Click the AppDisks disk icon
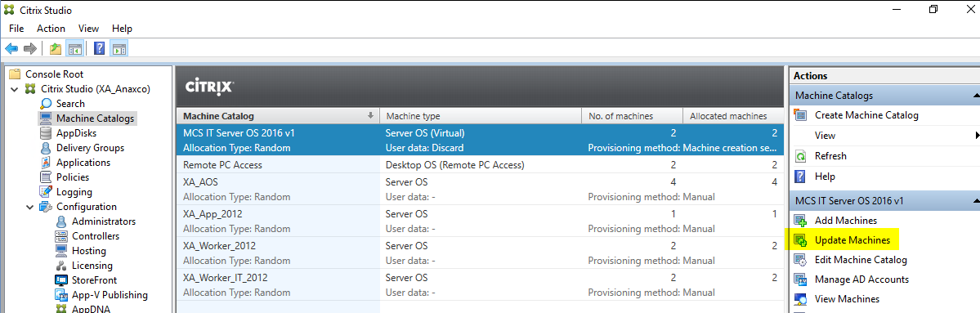This screenshot has height=313, width=980. click(46, 133)
